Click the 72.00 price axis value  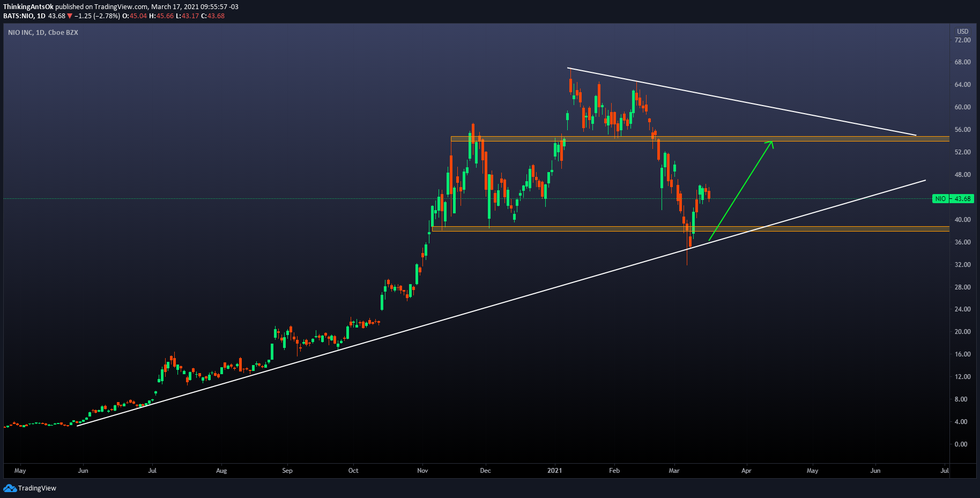tap(962, 40)
